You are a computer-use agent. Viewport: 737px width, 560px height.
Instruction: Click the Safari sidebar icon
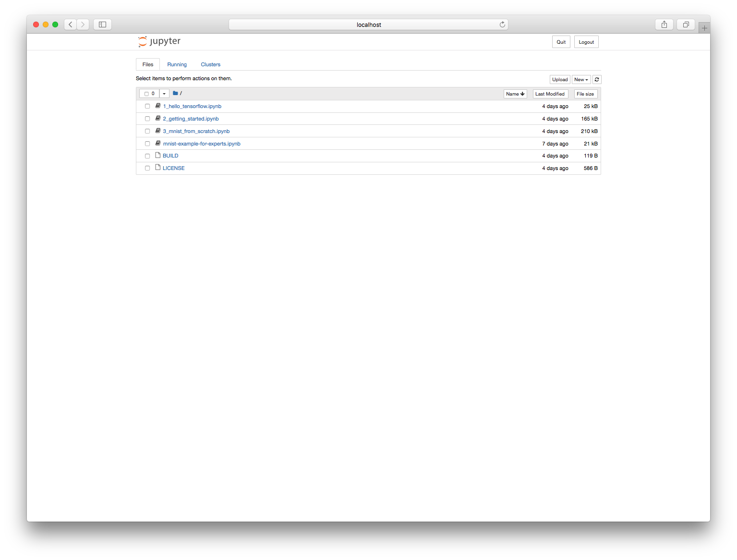click(102, 24)
